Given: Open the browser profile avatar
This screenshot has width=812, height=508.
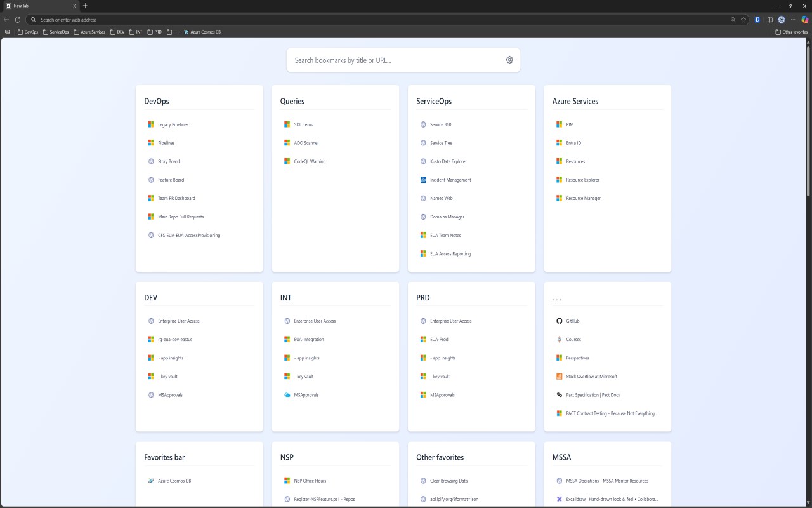Looking at the screenshot, I should click(x=782, y=20).
